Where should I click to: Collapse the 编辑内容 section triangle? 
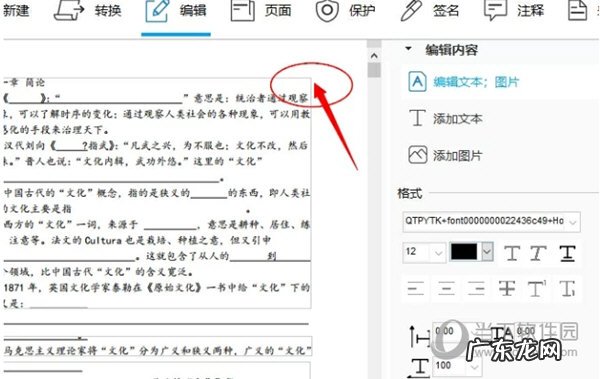[x=408, y=49]
